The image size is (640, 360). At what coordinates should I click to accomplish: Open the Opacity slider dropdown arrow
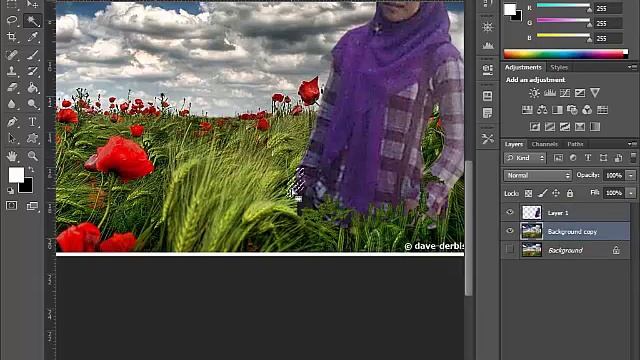(631, 175)
